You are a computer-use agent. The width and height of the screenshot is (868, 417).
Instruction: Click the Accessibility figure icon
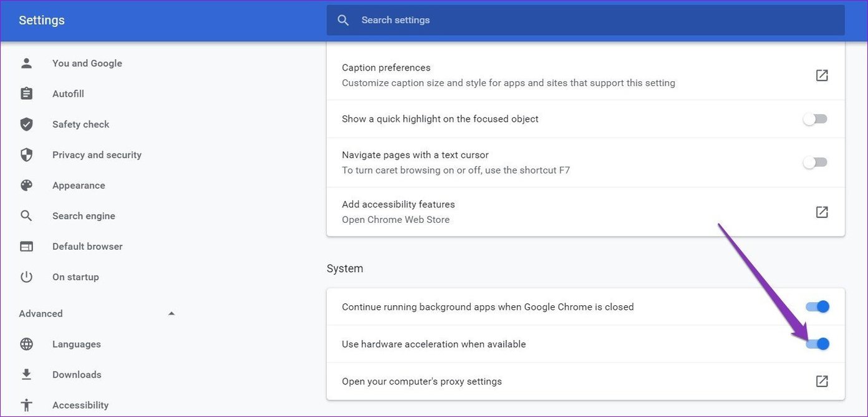pyautogui.click(x=26, y=405)
